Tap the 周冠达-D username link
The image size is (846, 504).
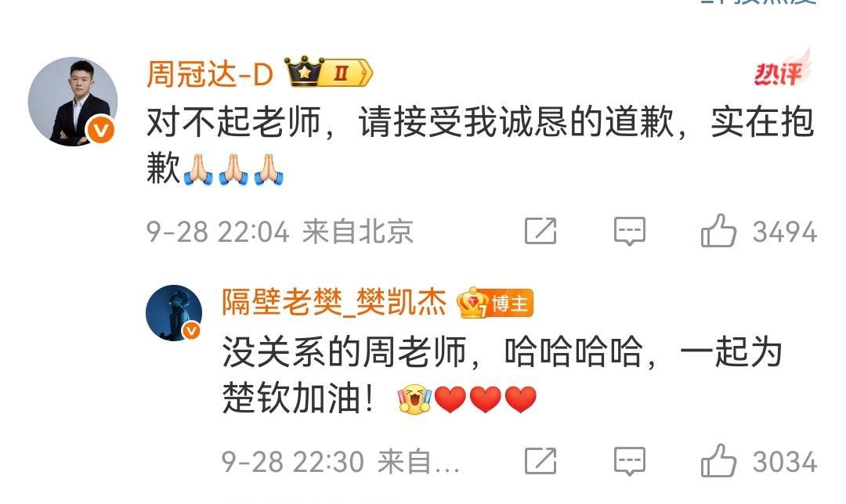pos(211,74)
